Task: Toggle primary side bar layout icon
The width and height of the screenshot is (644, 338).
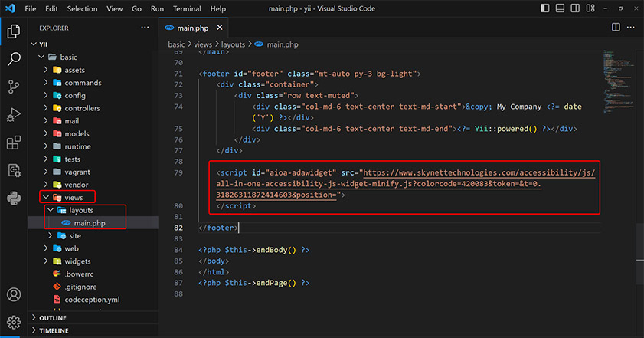Action: pyautogui.click(x=544, y=8)
